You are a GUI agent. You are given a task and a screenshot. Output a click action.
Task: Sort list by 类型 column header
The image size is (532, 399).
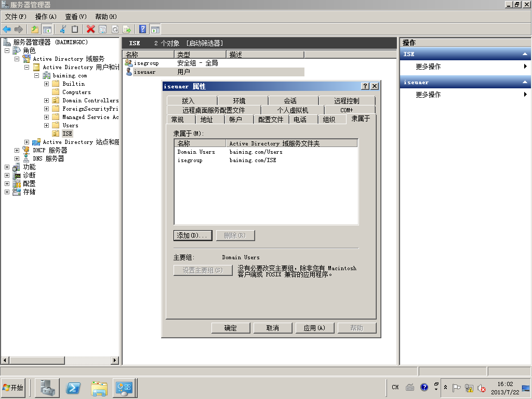(x=200, y=55)
